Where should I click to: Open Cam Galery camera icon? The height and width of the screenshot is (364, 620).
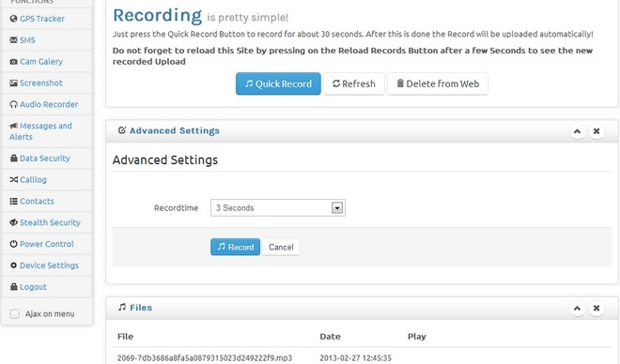pyautogui.click(x=13, y=62)
